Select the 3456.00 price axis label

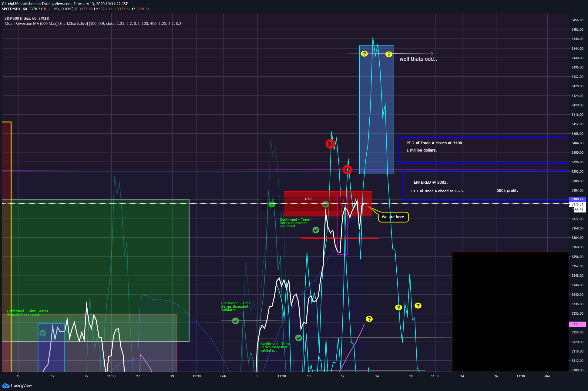point(577,20)
